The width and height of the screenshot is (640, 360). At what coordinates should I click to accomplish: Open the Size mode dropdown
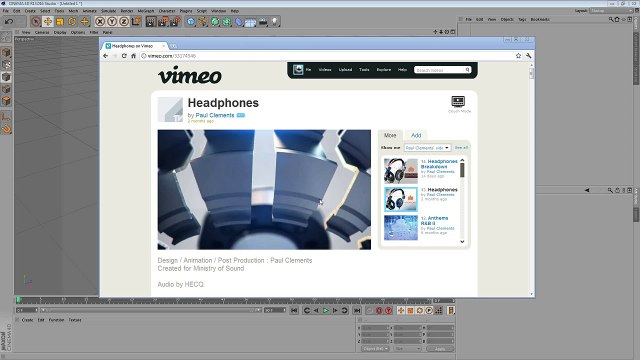[x=407, y=349]
